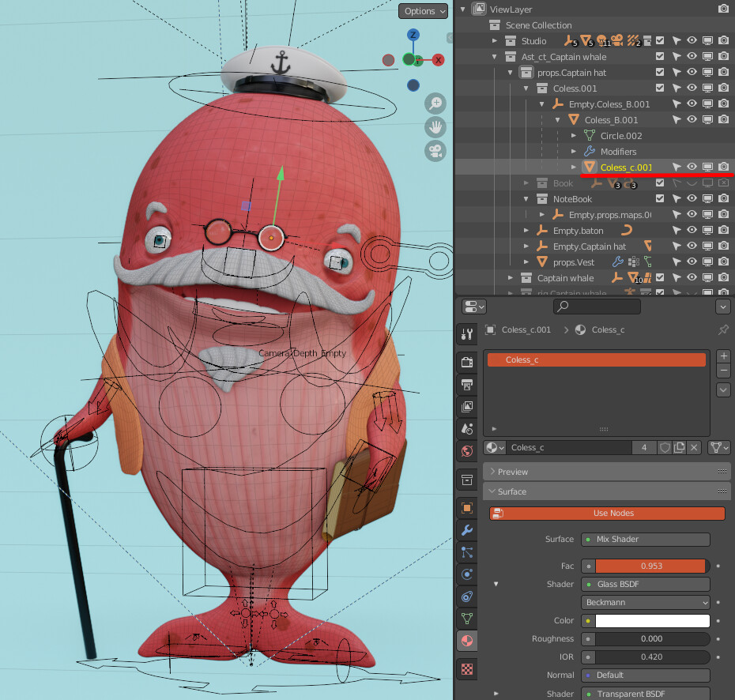Open the Beckmann distribution dropdown
Screen dimensions: 735x700
[x=645, y=602]
